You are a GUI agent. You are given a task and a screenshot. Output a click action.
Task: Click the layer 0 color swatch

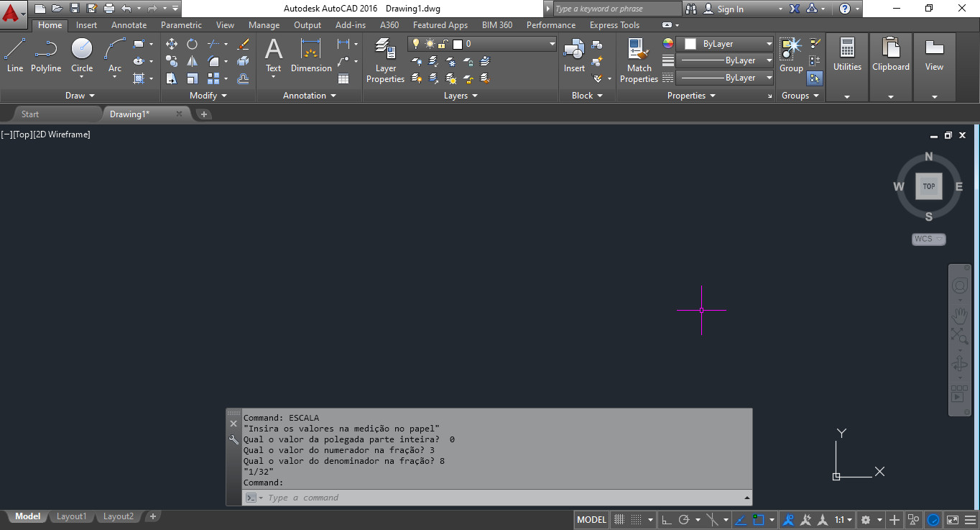click(x=457, y=44)
